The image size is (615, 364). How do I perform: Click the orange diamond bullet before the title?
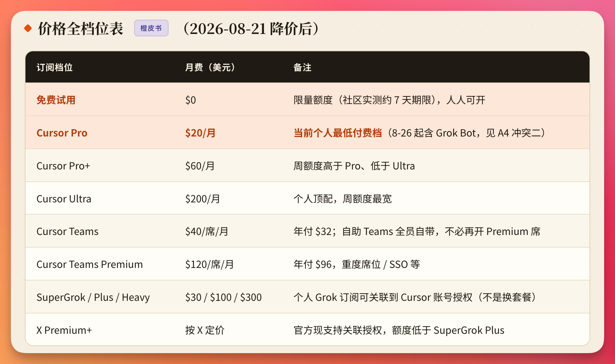28,29
